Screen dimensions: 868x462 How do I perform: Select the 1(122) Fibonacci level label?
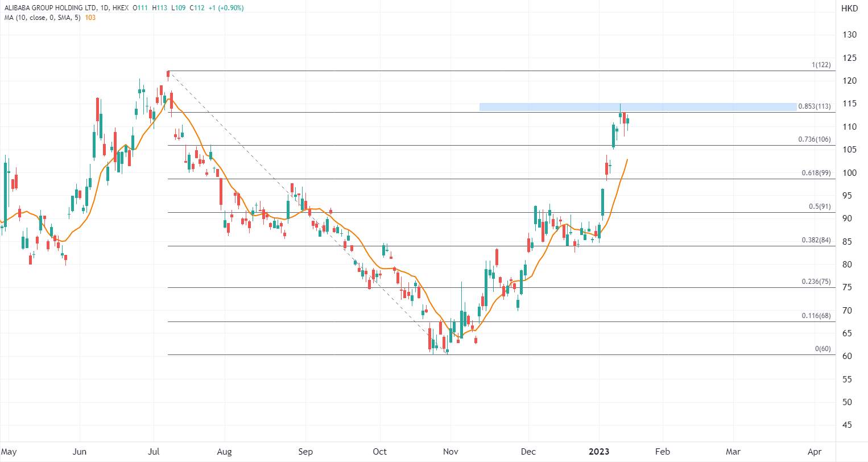coord(821,65)
